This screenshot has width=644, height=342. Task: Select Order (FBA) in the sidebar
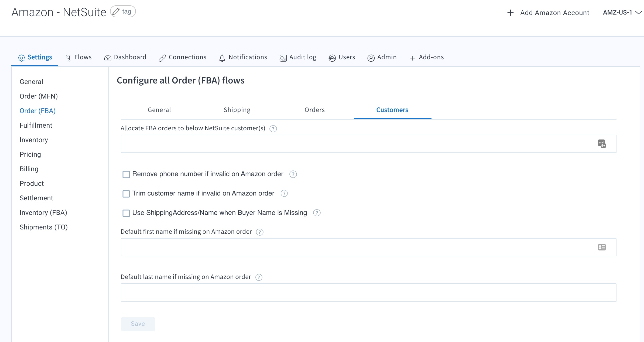(x=38, y=111)
